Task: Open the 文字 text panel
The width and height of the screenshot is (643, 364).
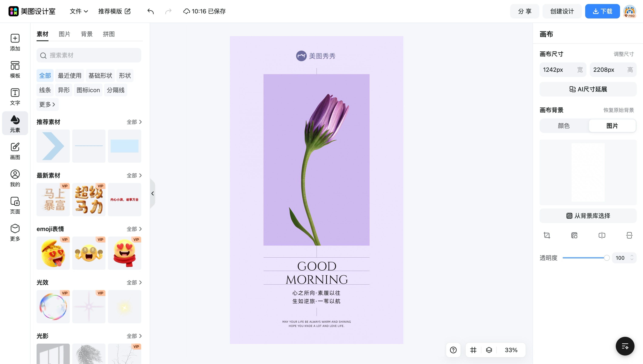Action: click(15, 97)
